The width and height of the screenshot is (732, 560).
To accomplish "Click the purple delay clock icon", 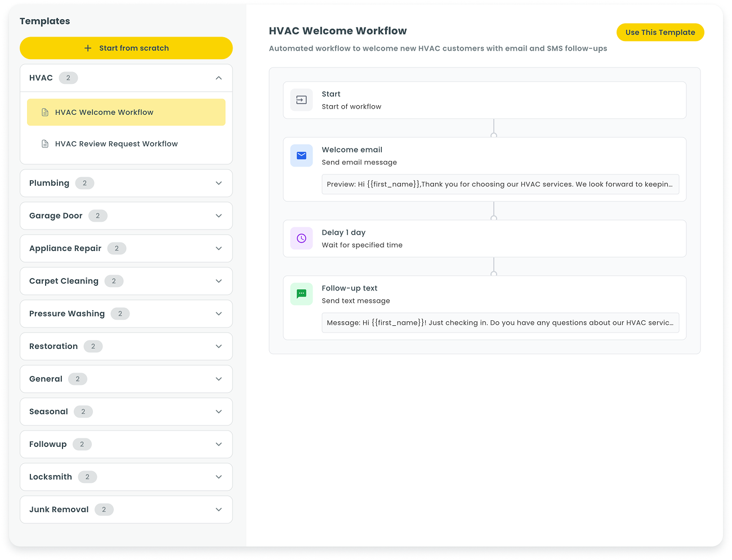I will [301, 238].
